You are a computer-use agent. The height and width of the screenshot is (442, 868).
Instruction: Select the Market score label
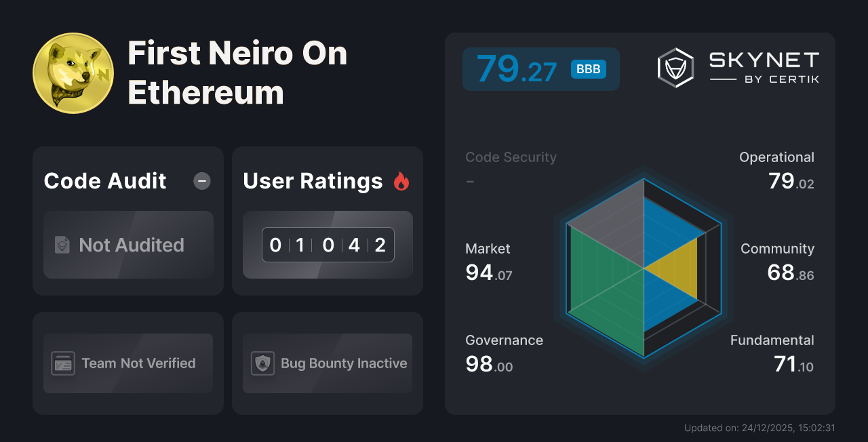pos(488,249)
